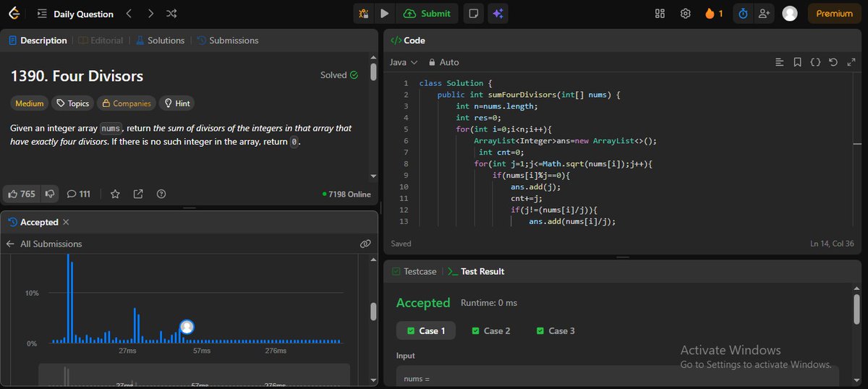The image size is (868, 389).
Task: Open settings gear icon
Action: 685,13
